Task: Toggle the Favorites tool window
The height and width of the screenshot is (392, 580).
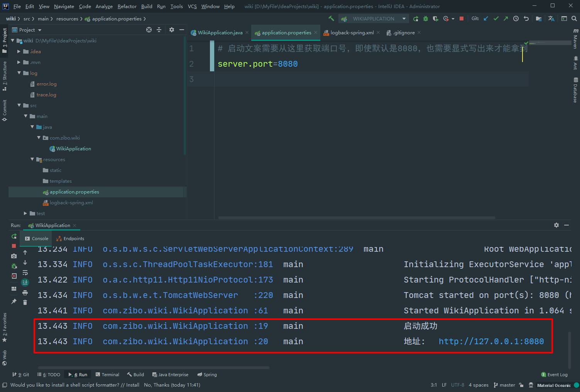Action: tap(5, 327)
